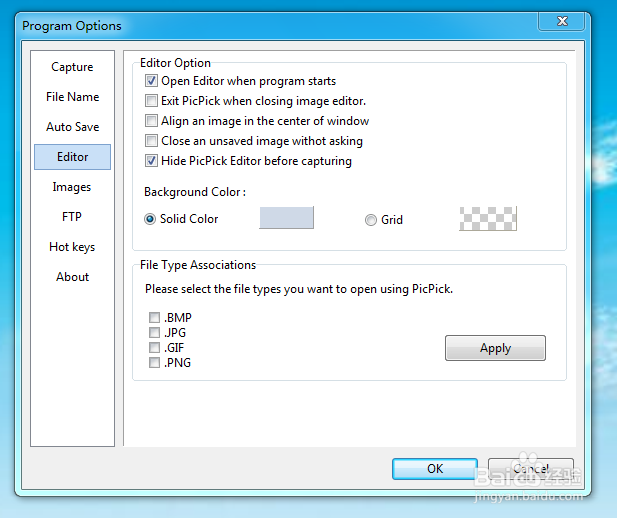Enable Align an image in center of window

(151, 120)
